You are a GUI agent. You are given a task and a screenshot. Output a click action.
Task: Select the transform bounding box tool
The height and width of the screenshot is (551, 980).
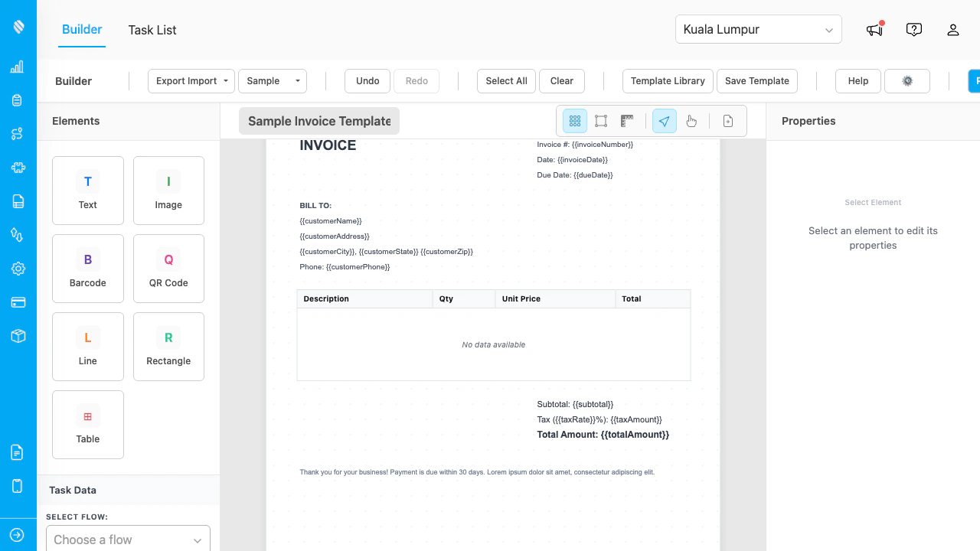click(x=600, y=121)
